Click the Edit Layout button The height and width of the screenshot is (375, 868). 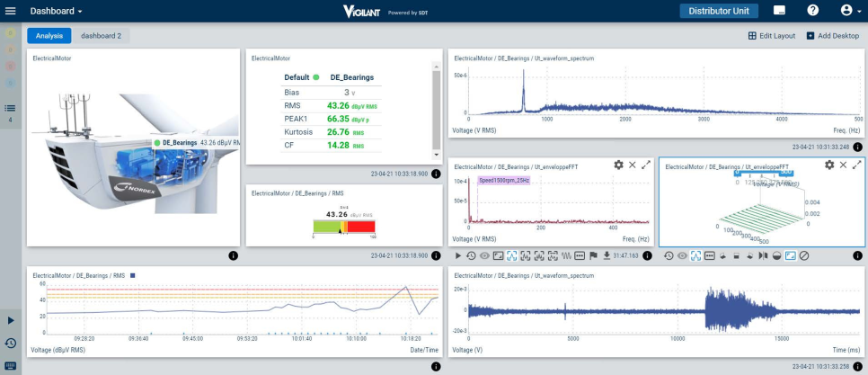(x=772, y=36)
